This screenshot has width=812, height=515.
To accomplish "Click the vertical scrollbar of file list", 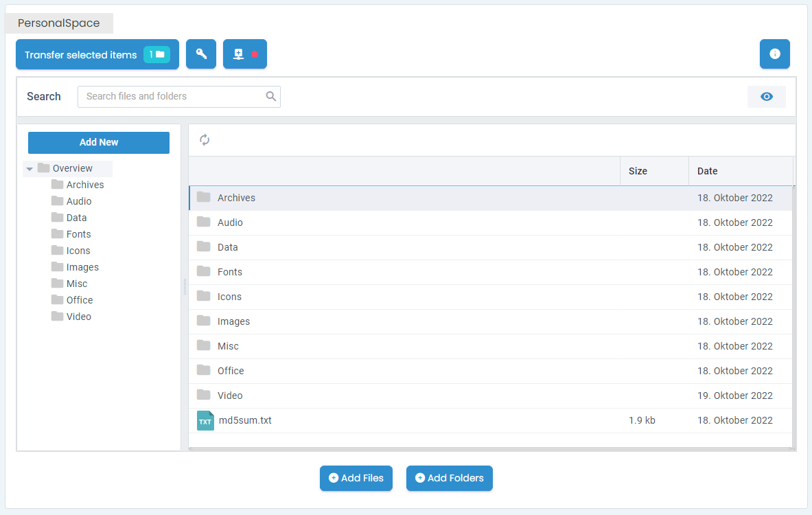I will pos(794,316).
